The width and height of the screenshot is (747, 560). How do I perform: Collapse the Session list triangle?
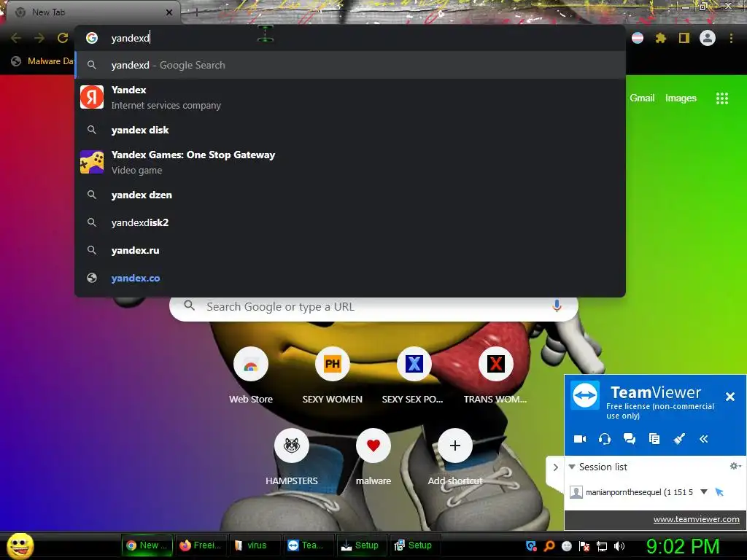coord(572,467)
